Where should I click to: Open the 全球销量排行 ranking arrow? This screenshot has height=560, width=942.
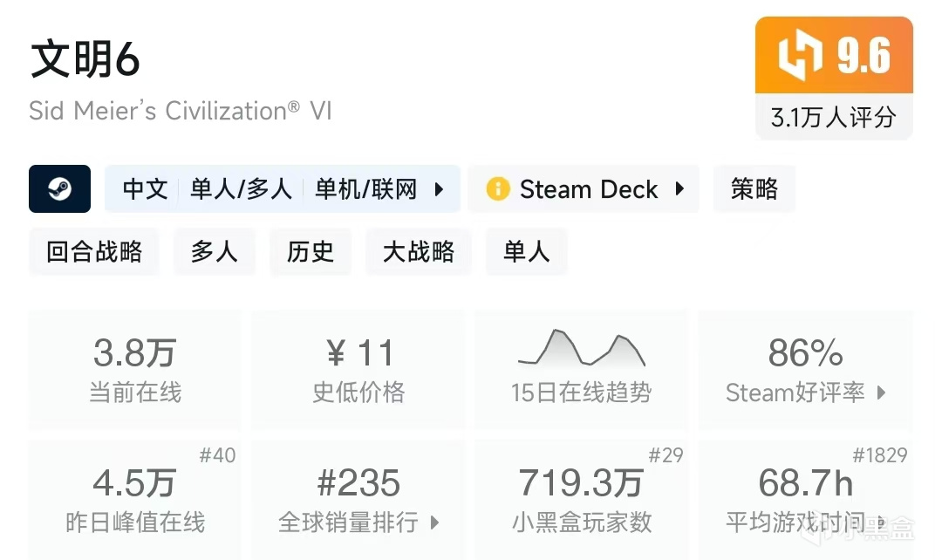(x=434, y=523)
